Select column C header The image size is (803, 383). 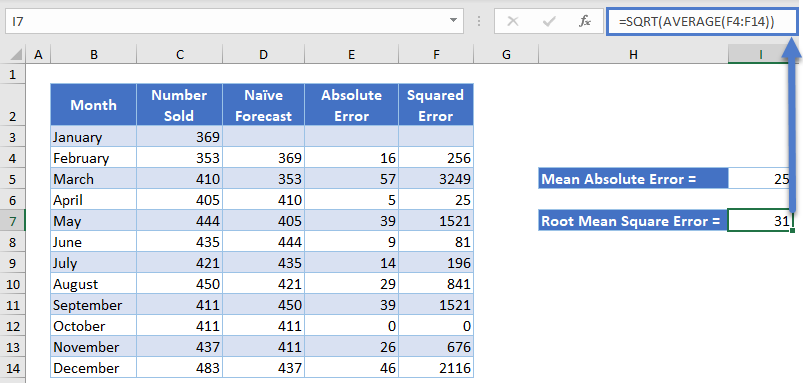point(179,55)
